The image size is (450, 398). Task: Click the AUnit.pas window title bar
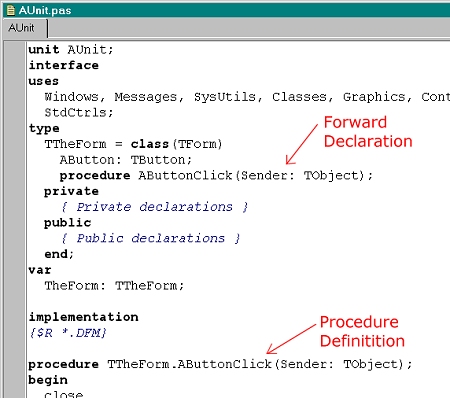click(227, 10)
